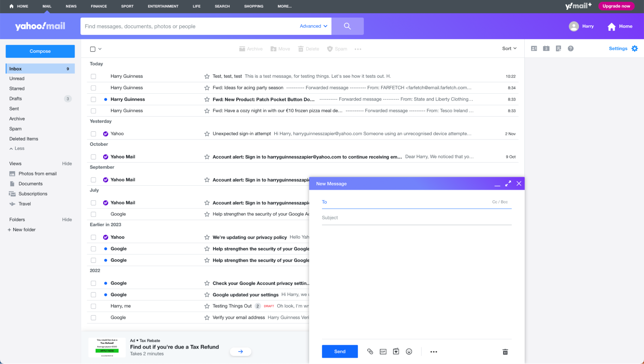Viewport: 644px width, 364px height.
Task: Expand the Sort dropdown in inbox
Action: (x=509, y=49)
